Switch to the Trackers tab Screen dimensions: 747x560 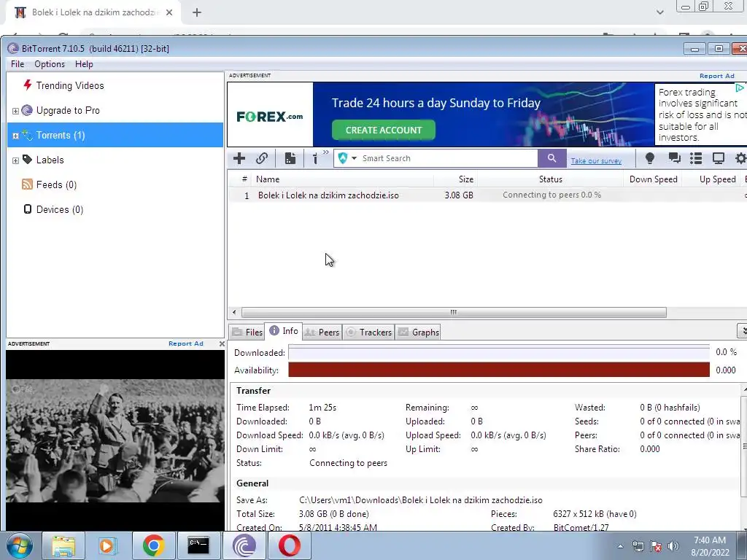coord(368,332)
